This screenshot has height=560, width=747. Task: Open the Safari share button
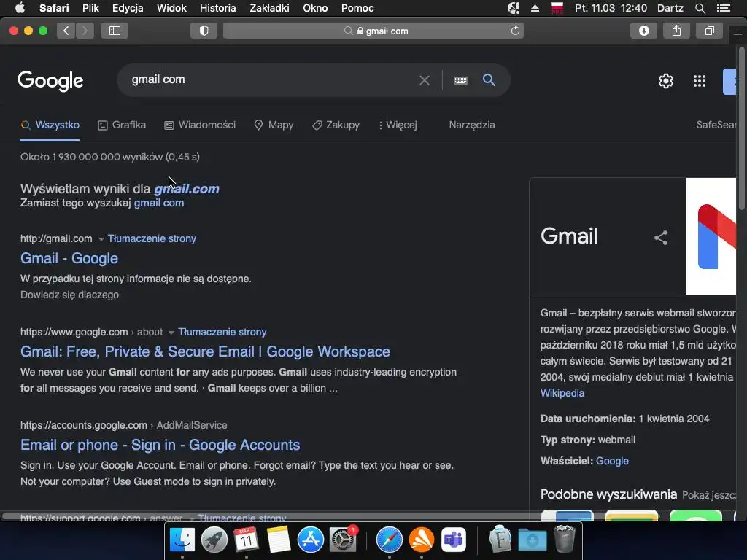[676, 31]
